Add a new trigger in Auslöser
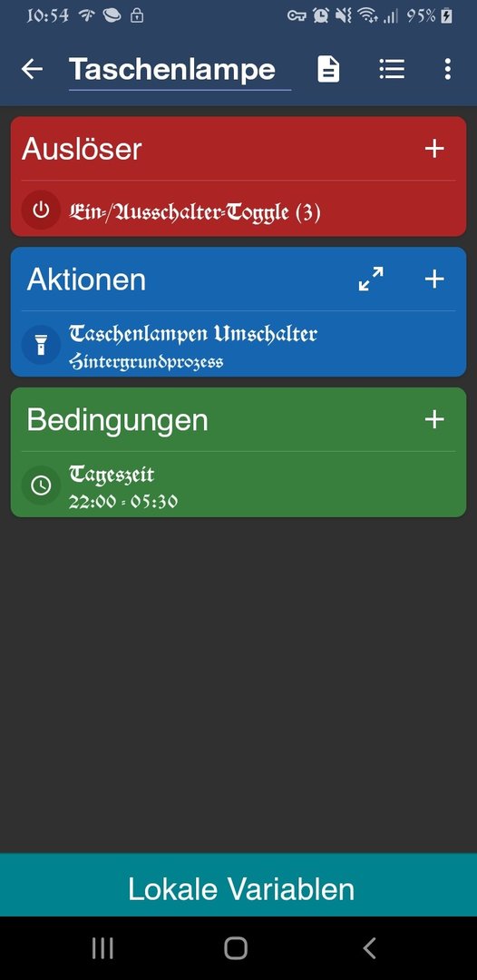 click(x=434, y=149)
